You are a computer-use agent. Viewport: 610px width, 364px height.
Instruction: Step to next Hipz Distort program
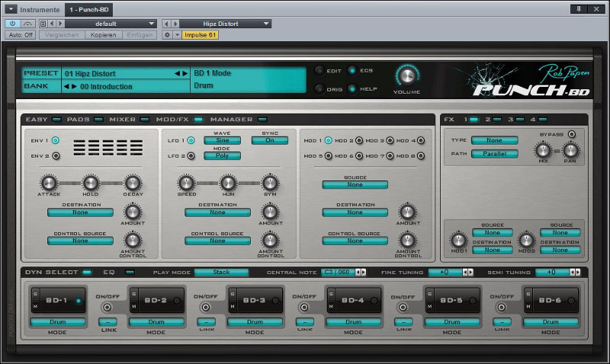(175, 24)
